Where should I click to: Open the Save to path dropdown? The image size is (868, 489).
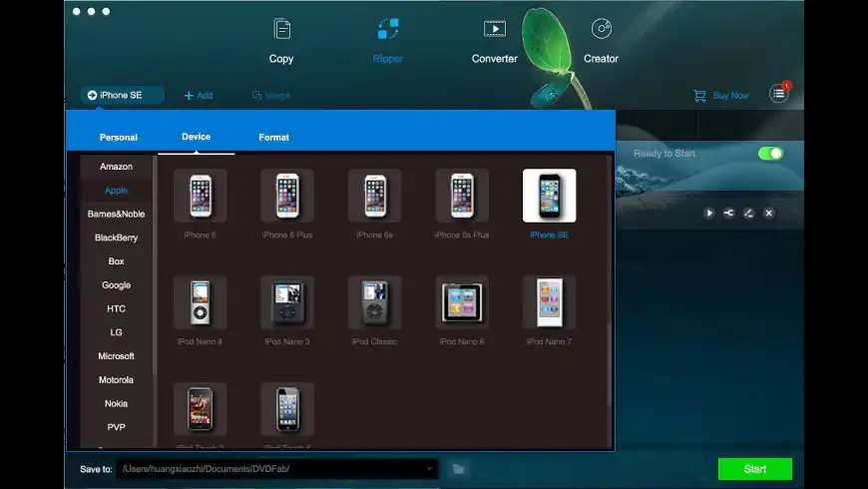(x=430, y=469)
